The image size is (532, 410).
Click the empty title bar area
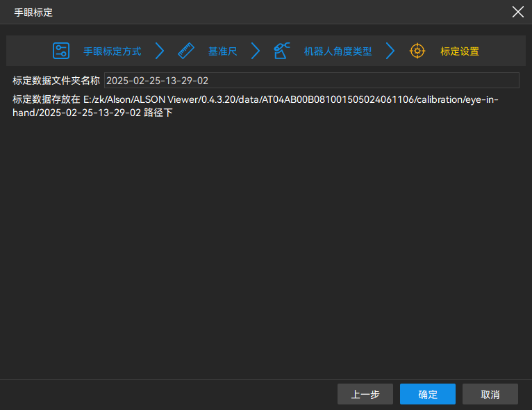coord(278,13)
